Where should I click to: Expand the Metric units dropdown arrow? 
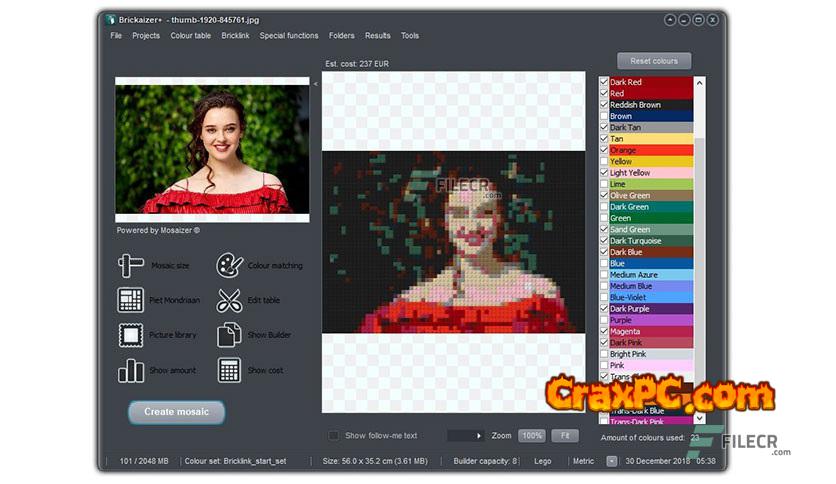click(612, 461)
